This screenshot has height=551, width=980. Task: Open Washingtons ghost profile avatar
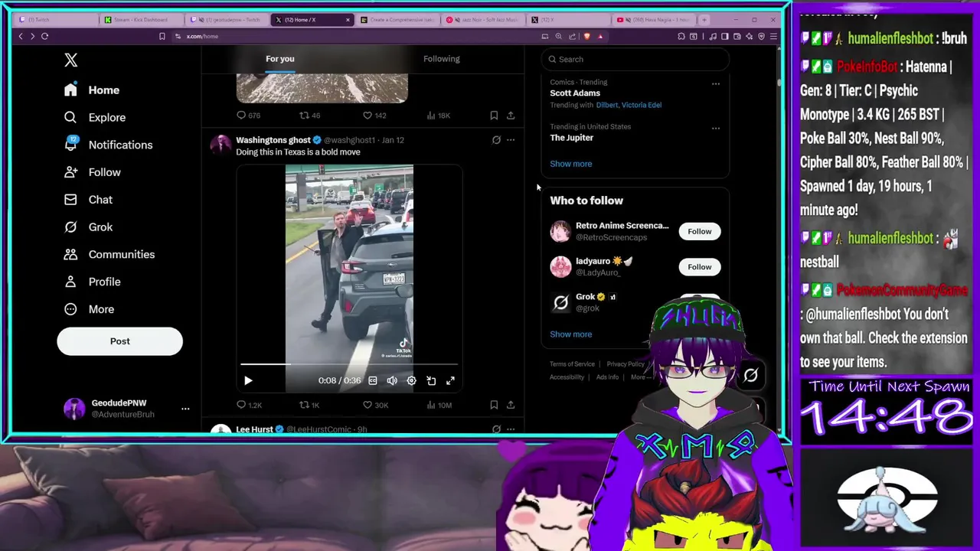tap(220, 145)
